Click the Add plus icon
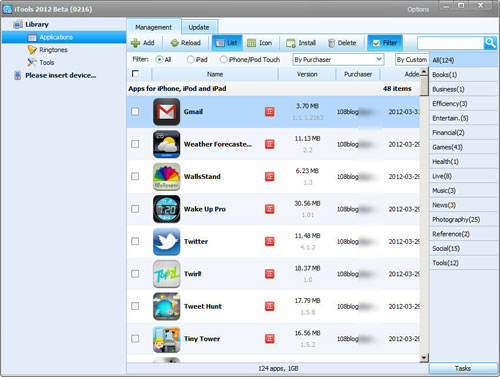Screen dimensions: 500x377 (x=135, y=43)
